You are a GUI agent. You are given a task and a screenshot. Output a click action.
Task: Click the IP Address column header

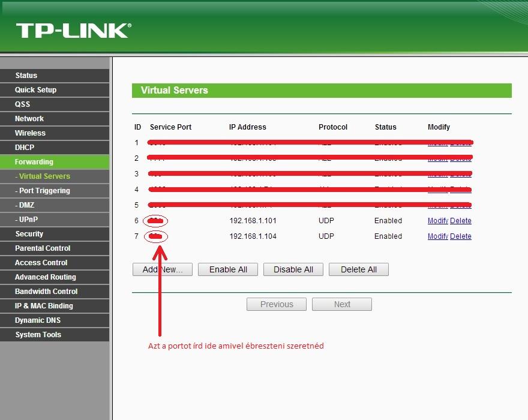pyautogui.click(x=247, y=127)
